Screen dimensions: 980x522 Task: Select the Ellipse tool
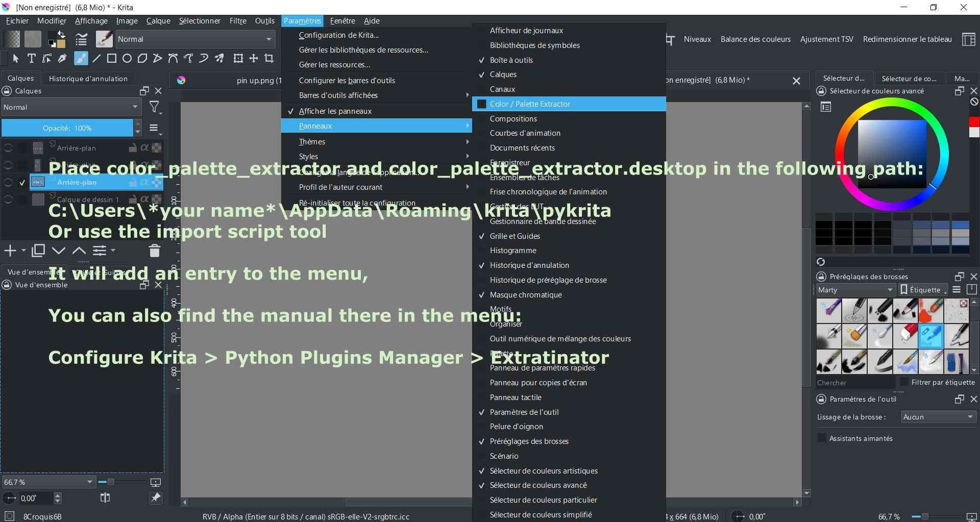127,58
